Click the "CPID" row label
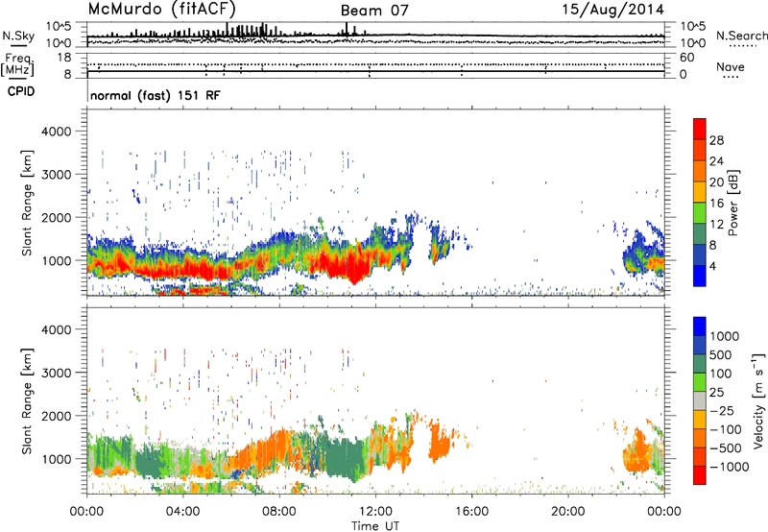 21,91
